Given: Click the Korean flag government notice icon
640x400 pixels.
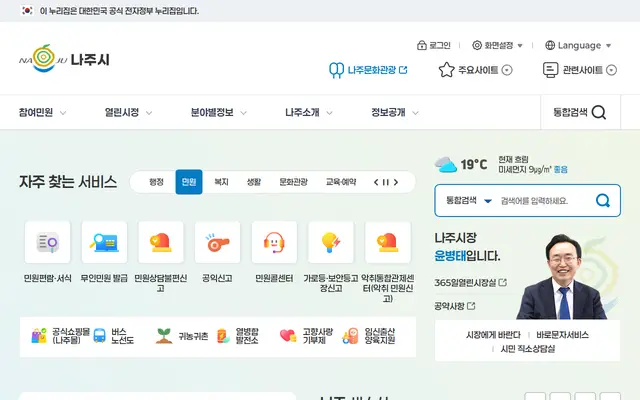Looking at the screenshot, I should click(27, 11).
